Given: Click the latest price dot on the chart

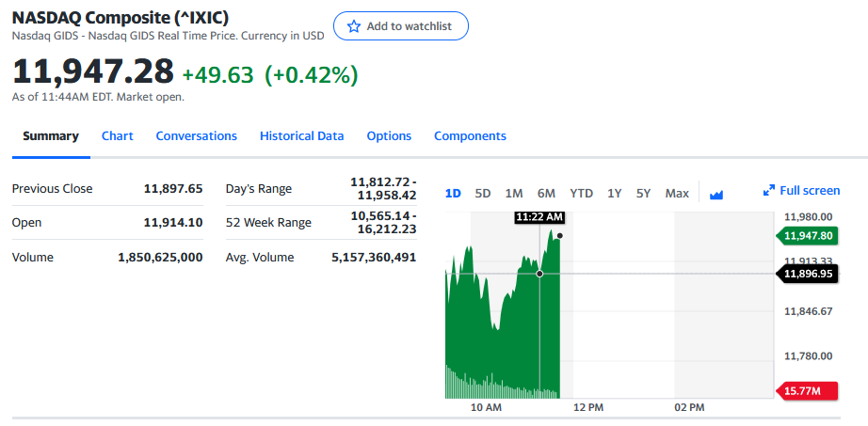Looking at the screenshot, I should click(560, 236).
